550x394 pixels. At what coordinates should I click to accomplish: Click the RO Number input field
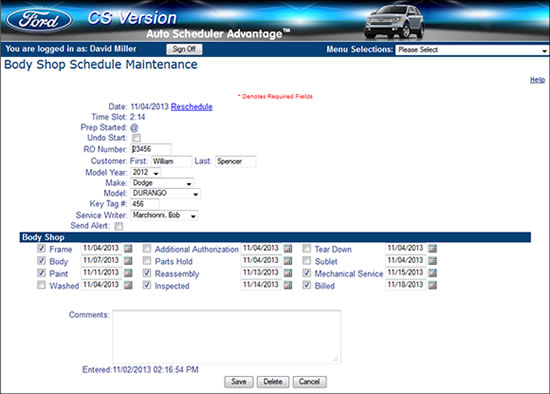(151, 149)
